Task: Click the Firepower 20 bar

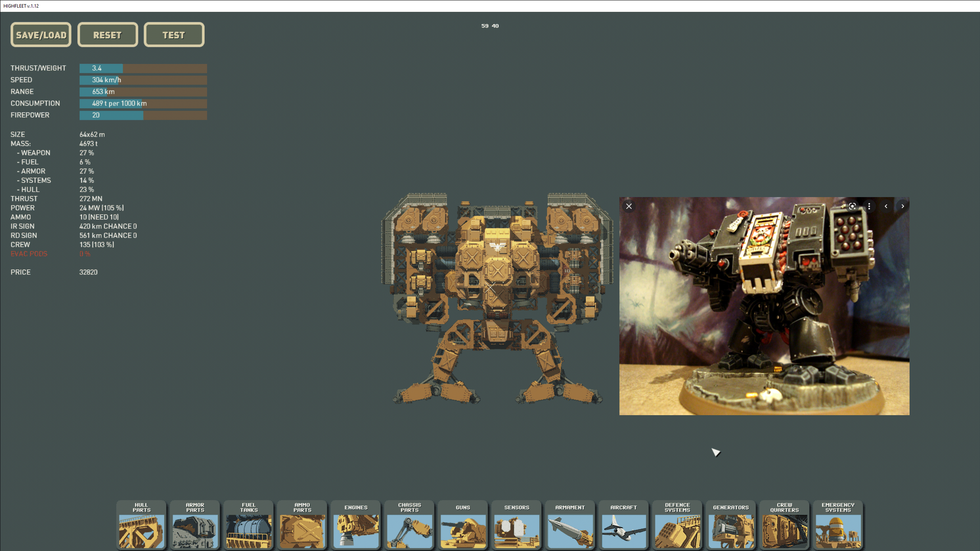Action: pyautogui.click(x=143, y=115)
